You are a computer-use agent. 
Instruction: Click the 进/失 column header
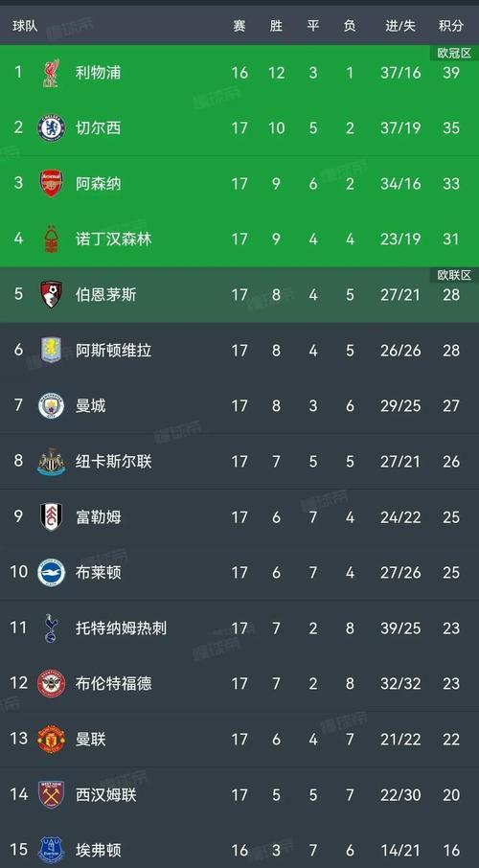tap(400, 26)
